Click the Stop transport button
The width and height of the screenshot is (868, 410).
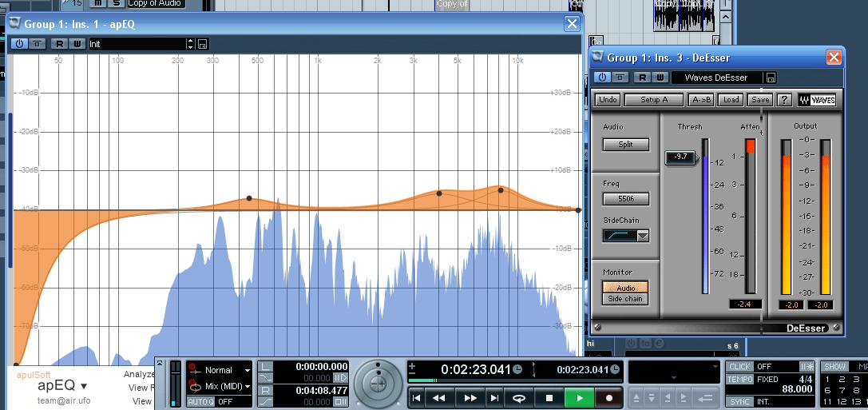[549, 398]
